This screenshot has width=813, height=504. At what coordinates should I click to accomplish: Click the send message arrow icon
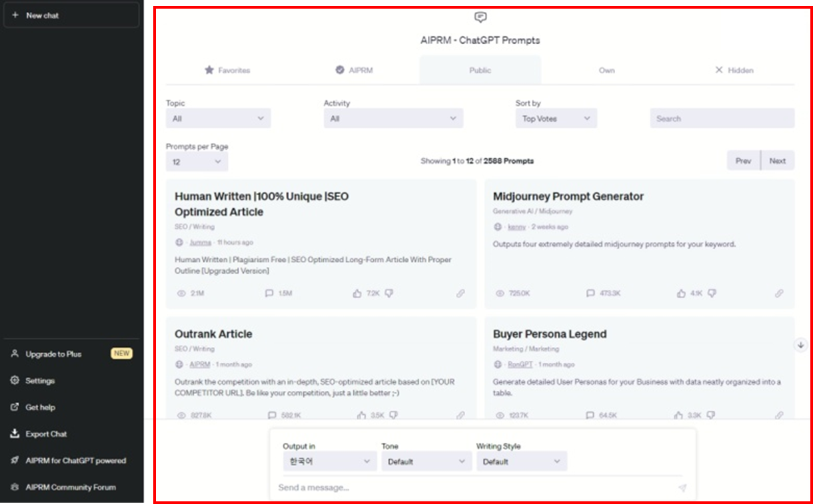tap(682, 488)
